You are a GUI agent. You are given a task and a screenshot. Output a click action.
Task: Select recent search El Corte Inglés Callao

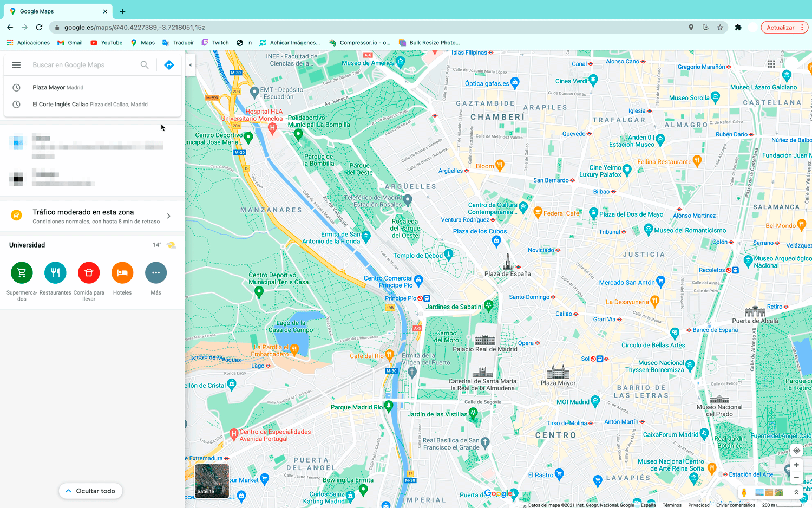click(x=92, y=104)
